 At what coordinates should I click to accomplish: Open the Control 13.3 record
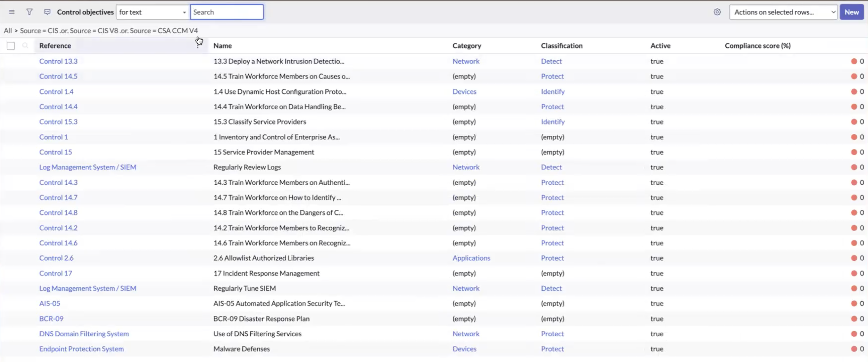pyautogui.click(x=58, y=61)
